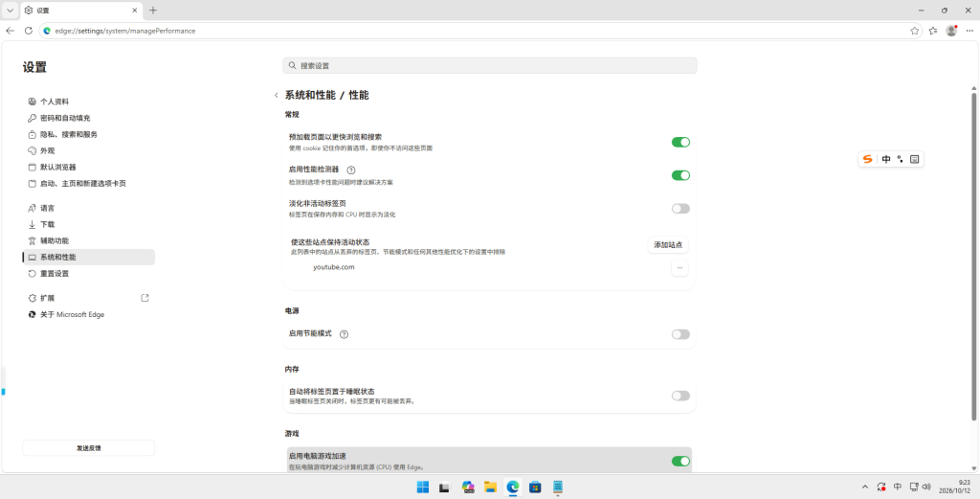This screenshot has height=499, width=980.
Task: Open a new tab with the plus button
Action: click(x=153, y=10)
